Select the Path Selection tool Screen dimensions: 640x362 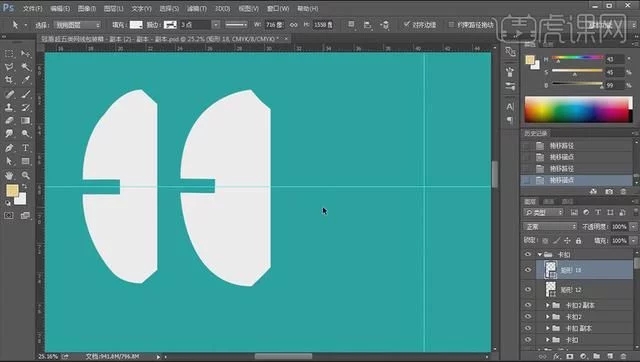pyautogui.click(x=9, y=161)
